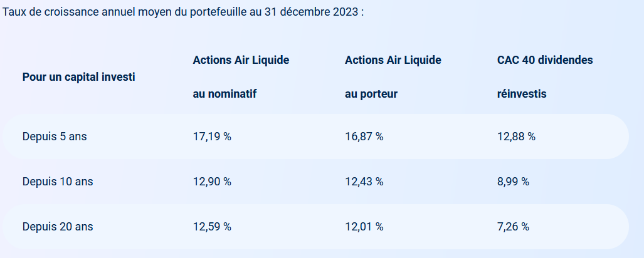Click the portfolio growth rate title sentence
Screen dimensions: 644x258
click(183, 13)
